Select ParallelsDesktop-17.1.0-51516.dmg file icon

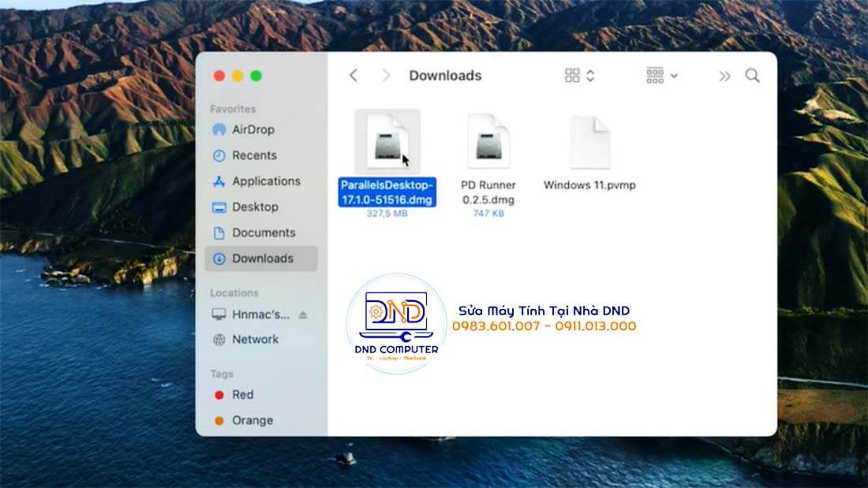click(387, 141)
